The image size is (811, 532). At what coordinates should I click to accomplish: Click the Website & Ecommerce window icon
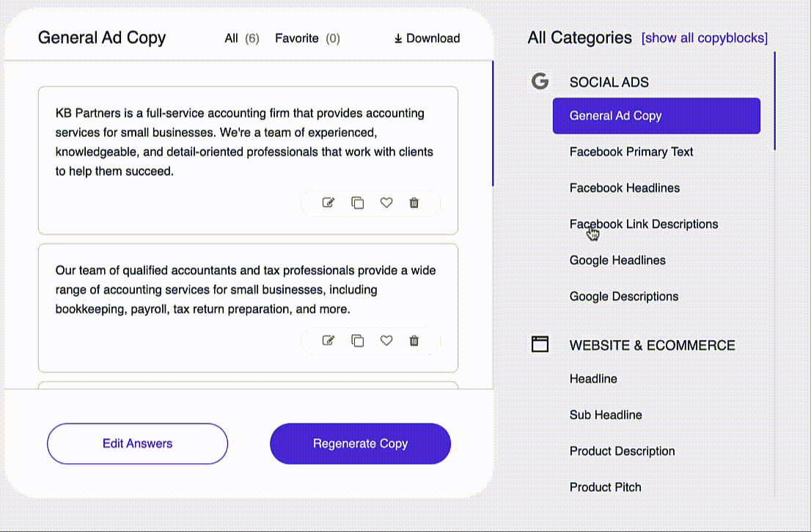pyautogui.click(x=540, y=344)
